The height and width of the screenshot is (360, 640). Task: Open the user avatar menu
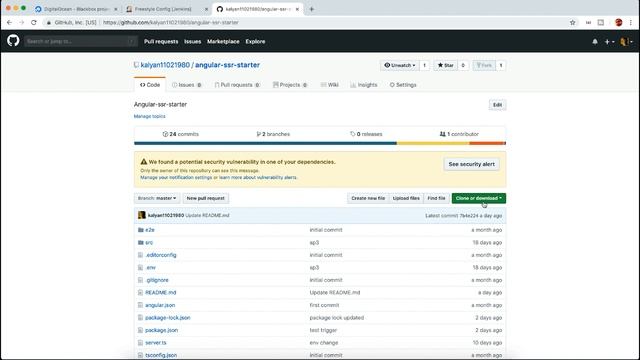point(626,42)
